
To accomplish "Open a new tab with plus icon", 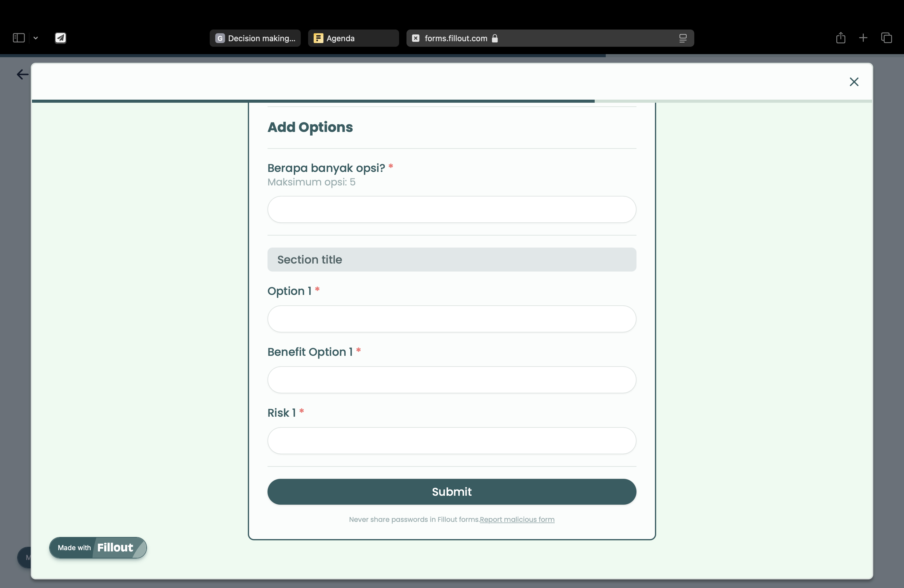I will 863,38.
